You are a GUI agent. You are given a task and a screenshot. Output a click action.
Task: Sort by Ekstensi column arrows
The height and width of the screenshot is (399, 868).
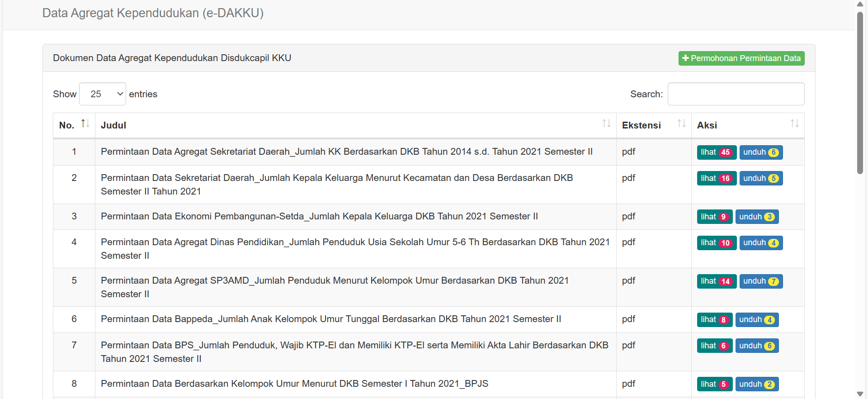(681, 123)
